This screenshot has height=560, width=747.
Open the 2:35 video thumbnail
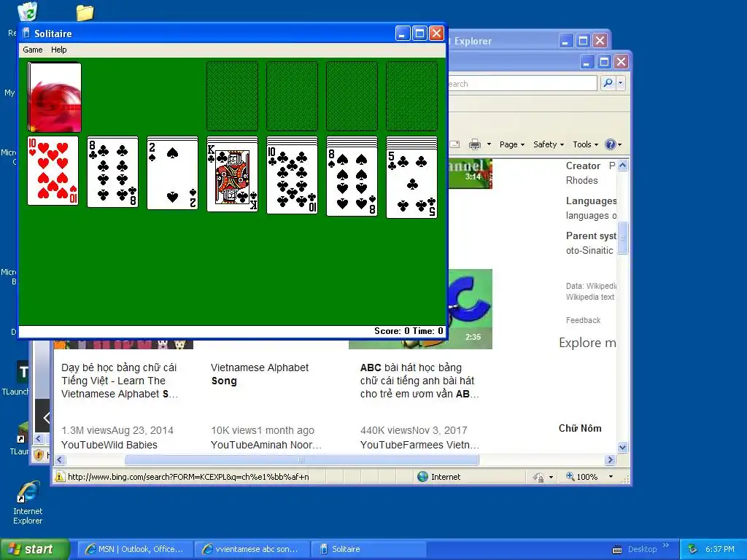469,309
